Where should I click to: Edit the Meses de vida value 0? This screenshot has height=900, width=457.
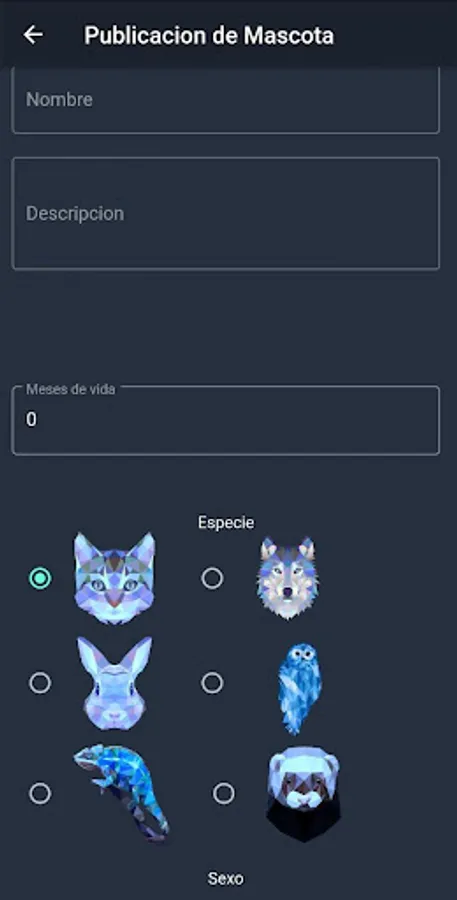(x=226, y=420)
